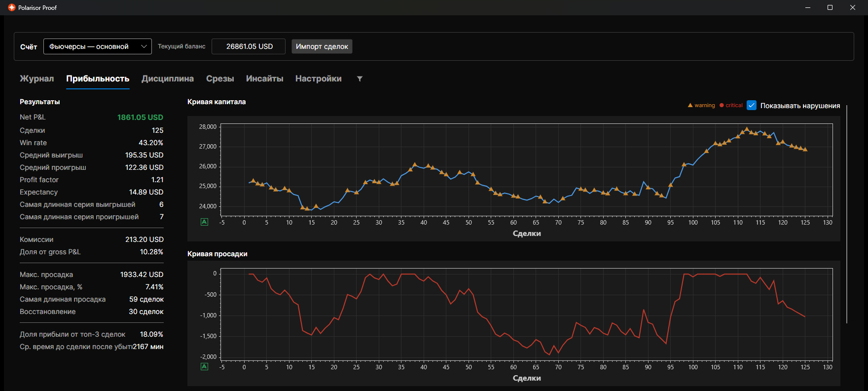Click the red critical dot in the legend
The image size is (868, 391).
pos(722,105)
